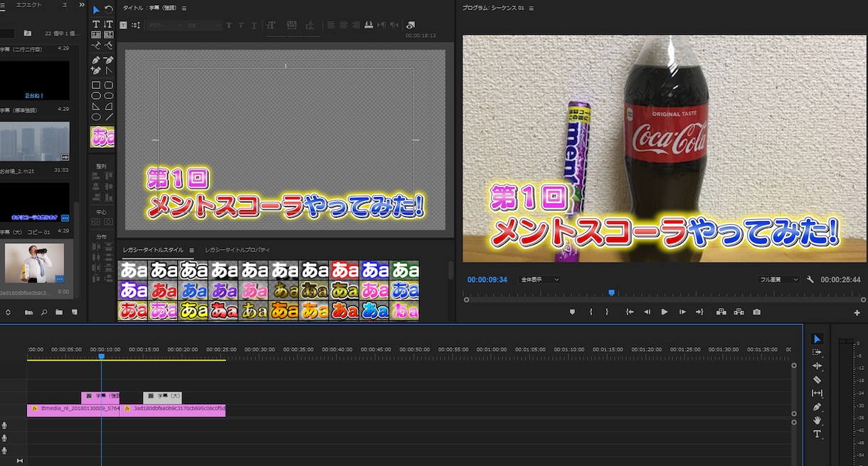This screenshot has width=868, height=466.
Task: Open the font style dropdown
Action: tap(204, 25)
